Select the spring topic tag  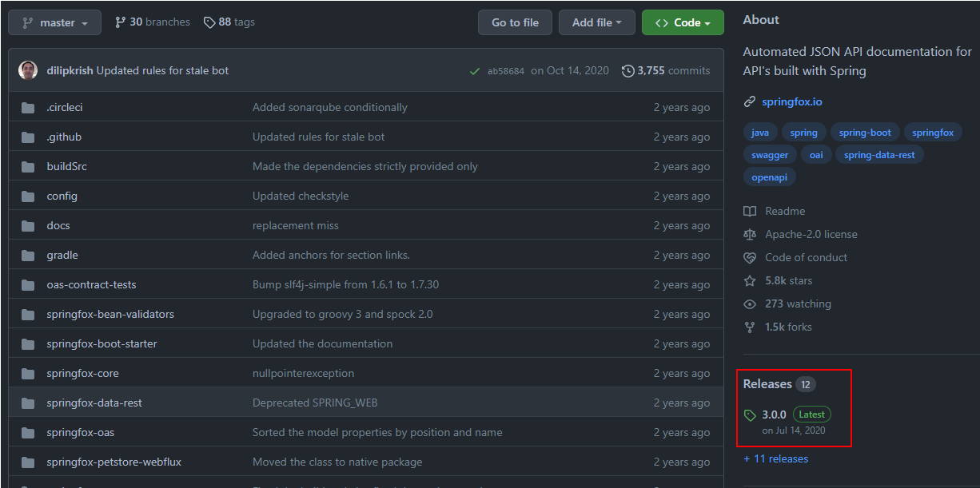pos(804,133)
